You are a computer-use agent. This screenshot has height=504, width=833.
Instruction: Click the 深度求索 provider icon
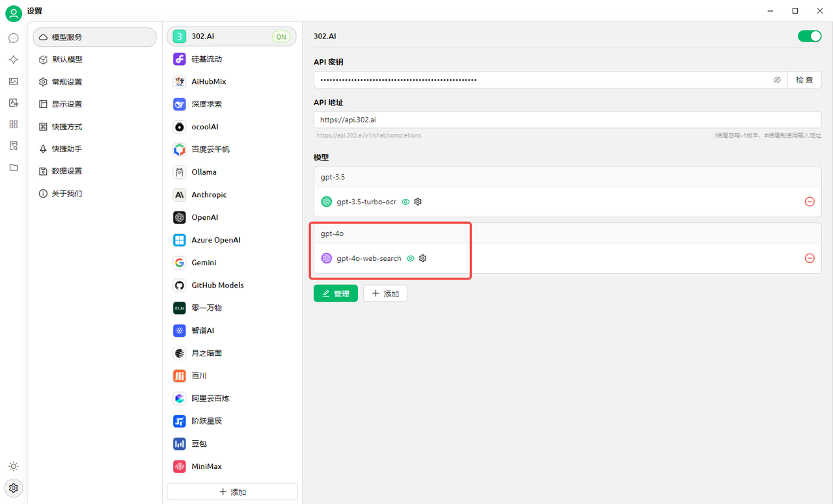click(x=180, y=104)
